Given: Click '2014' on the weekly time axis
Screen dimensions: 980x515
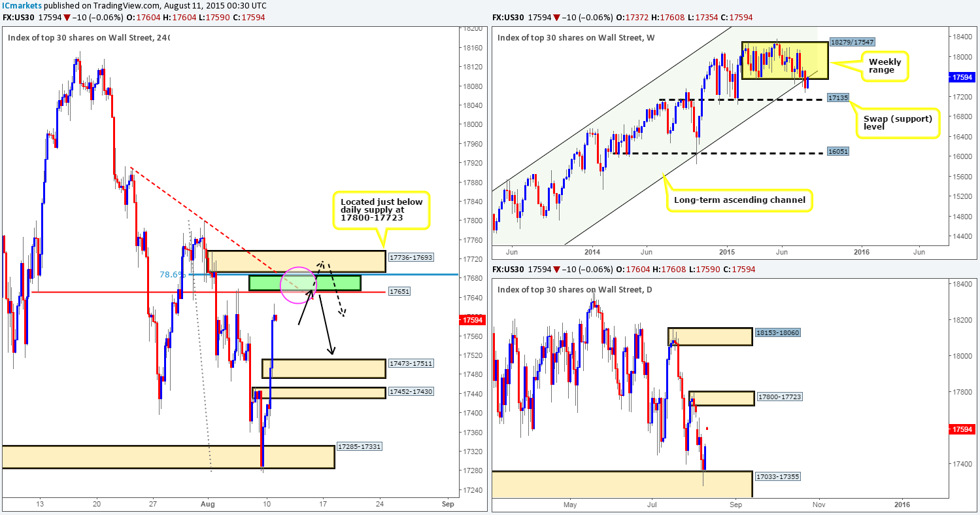Looking at the screenshot, I should tap(592, 252).
